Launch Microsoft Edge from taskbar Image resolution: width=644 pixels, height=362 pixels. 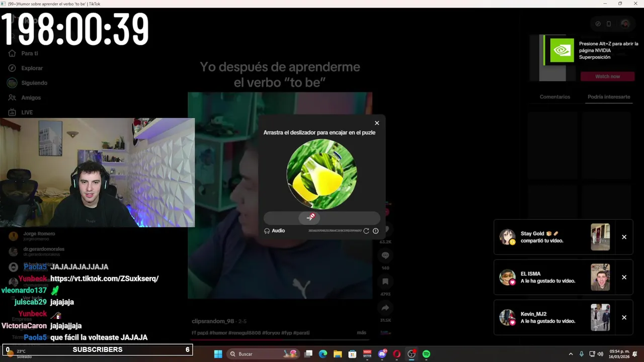[323, 354]
